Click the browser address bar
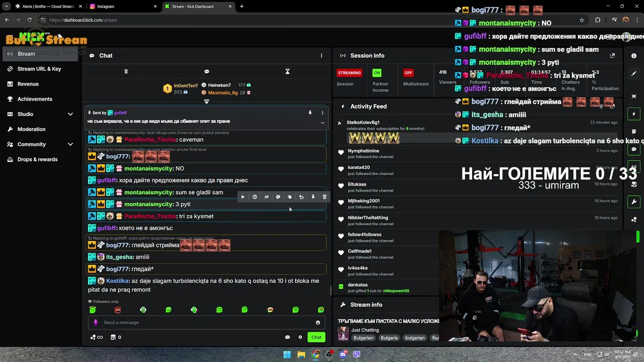Viewport: 644px width, 362px height. (x=312, y=20)
